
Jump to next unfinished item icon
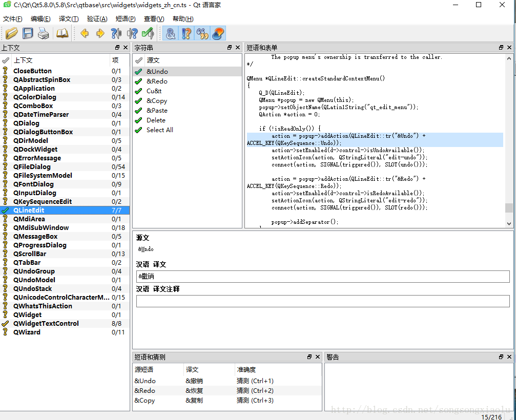coord(132,33)
